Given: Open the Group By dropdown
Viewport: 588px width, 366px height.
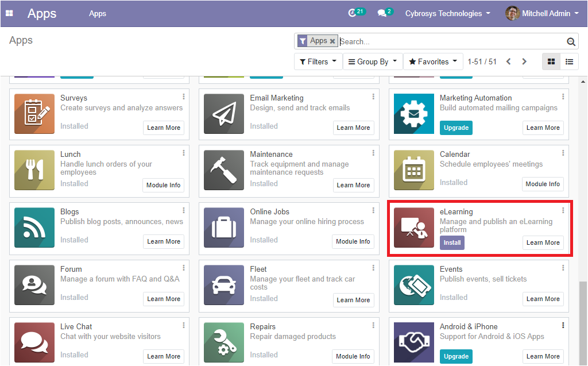Looking at the screenshot, I should coord(372,61).
